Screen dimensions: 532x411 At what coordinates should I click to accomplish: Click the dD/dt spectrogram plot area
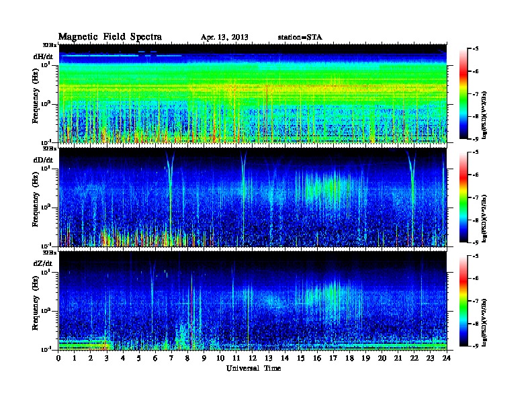(253, 197)
